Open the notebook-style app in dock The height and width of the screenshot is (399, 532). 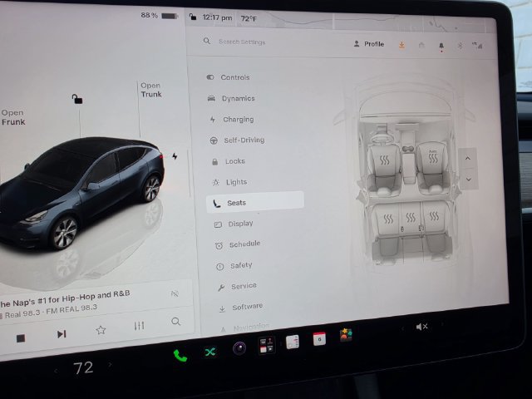point(293,342)
